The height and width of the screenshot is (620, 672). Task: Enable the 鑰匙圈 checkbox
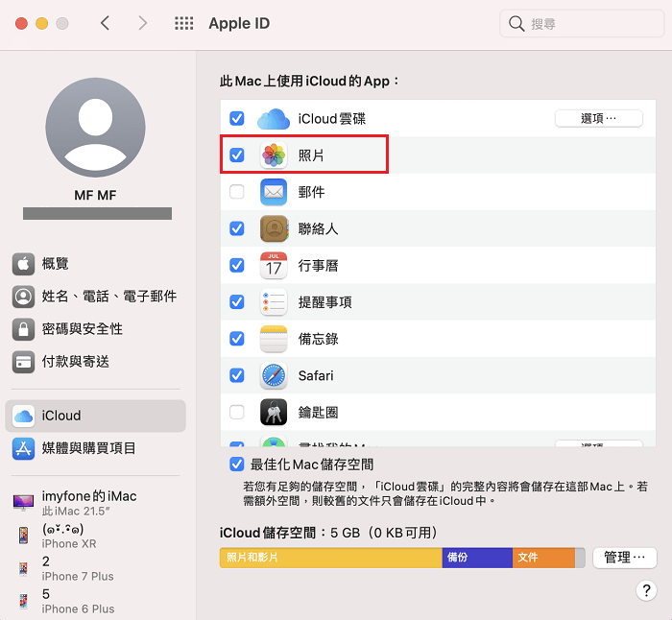click(x=237, y=412)
